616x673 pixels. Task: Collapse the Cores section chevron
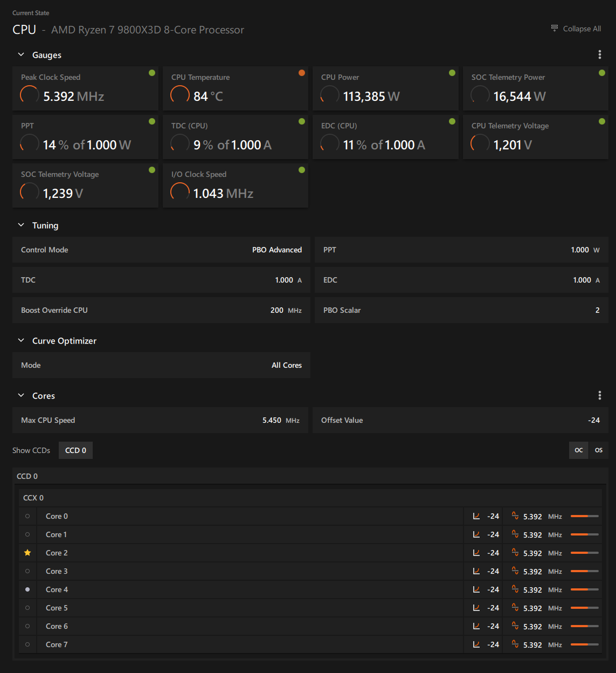[x=21, y=395]
